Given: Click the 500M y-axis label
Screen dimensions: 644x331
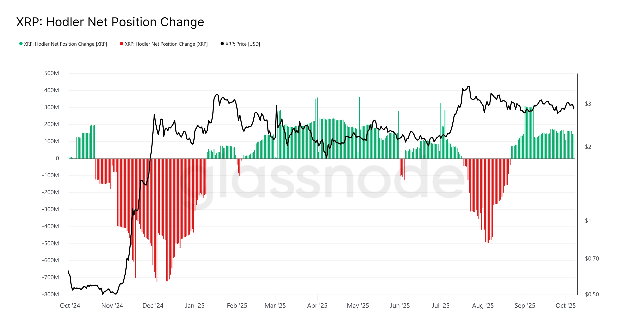Looking at the screenshot, I should (52, 73).
